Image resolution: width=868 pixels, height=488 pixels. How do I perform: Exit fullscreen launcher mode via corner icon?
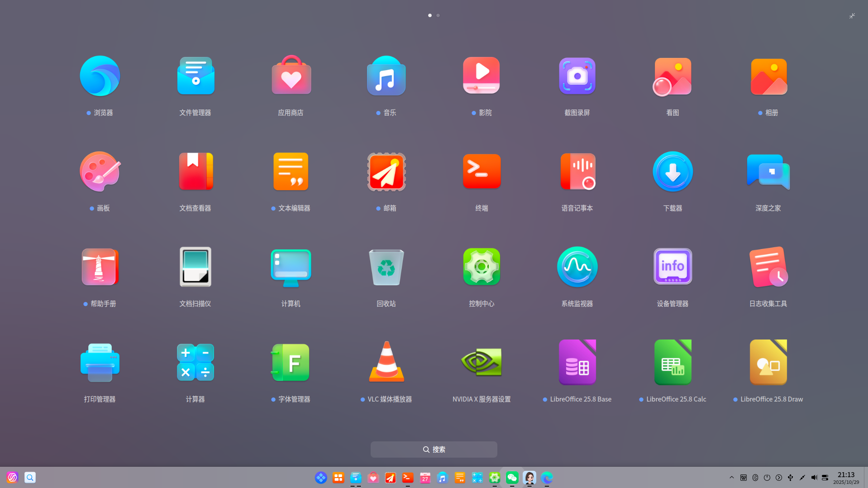[852, 16]
